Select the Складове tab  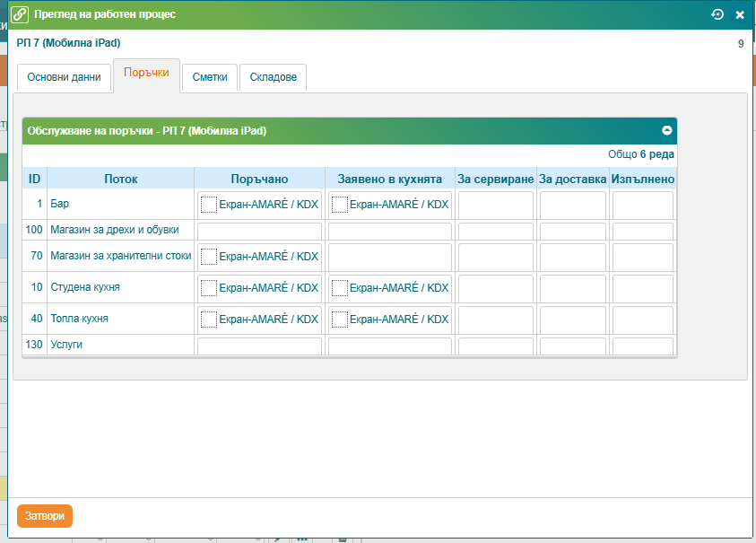click(274, 77)
